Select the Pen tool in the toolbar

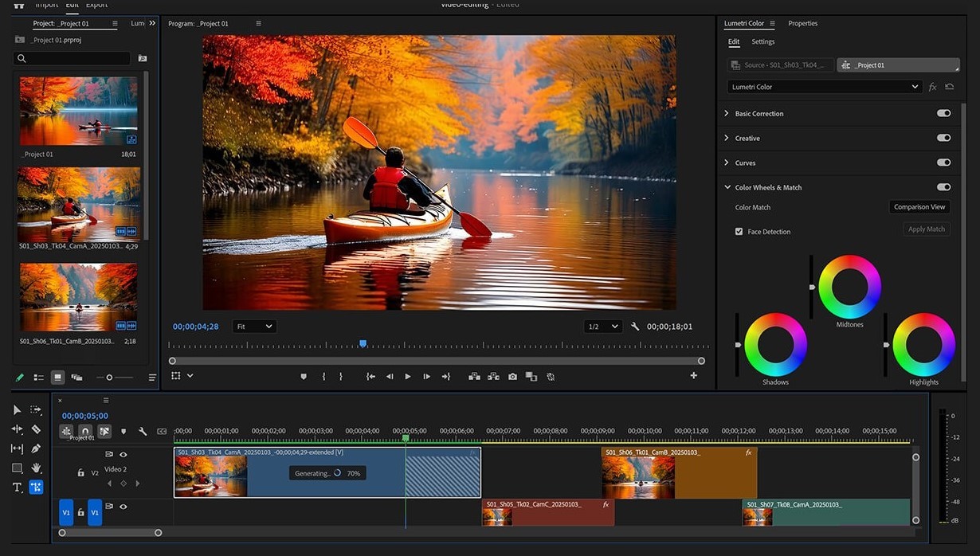(x=36, y=448)
